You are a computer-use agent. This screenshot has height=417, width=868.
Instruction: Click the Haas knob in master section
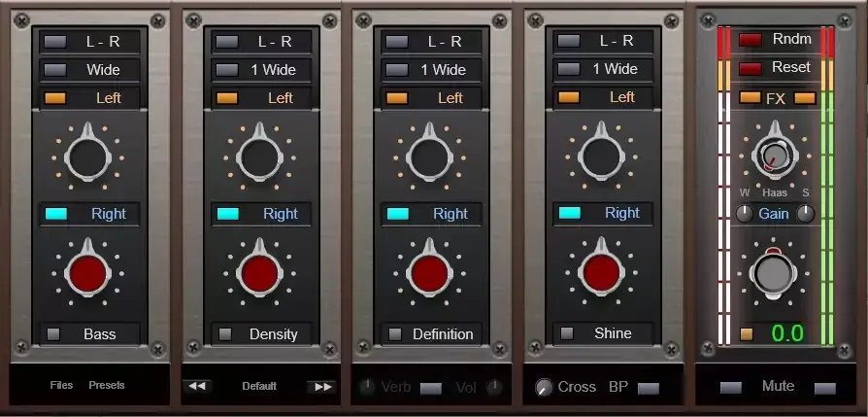pos(775,155)
